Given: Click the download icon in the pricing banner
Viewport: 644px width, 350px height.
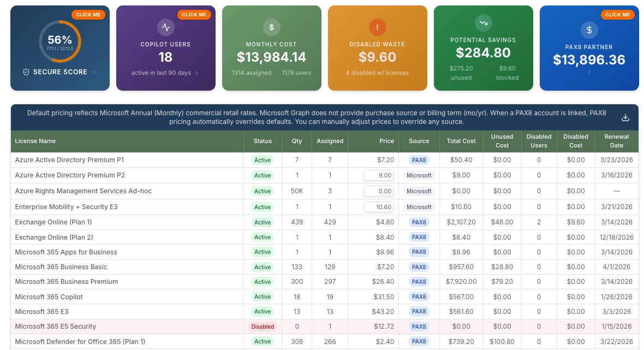Looking at the screenshot, I should tap(625, 117).
